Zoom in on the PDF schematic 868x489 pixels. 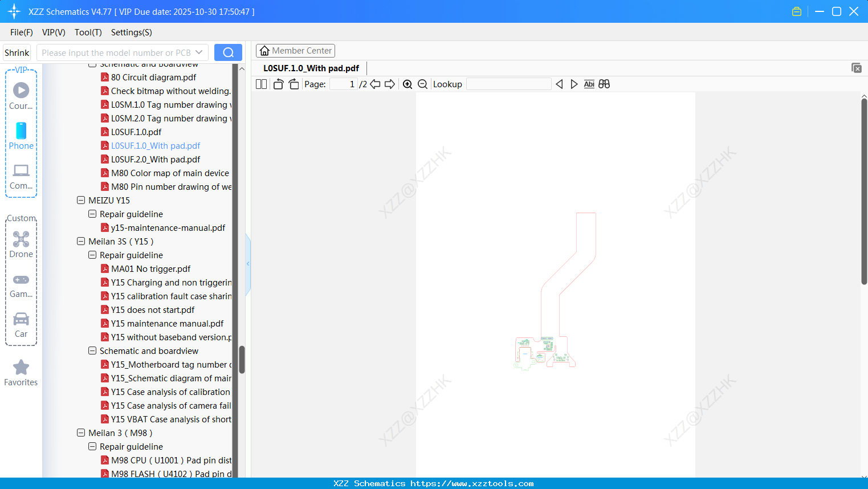pyautogui.click(x=407, y=84)
